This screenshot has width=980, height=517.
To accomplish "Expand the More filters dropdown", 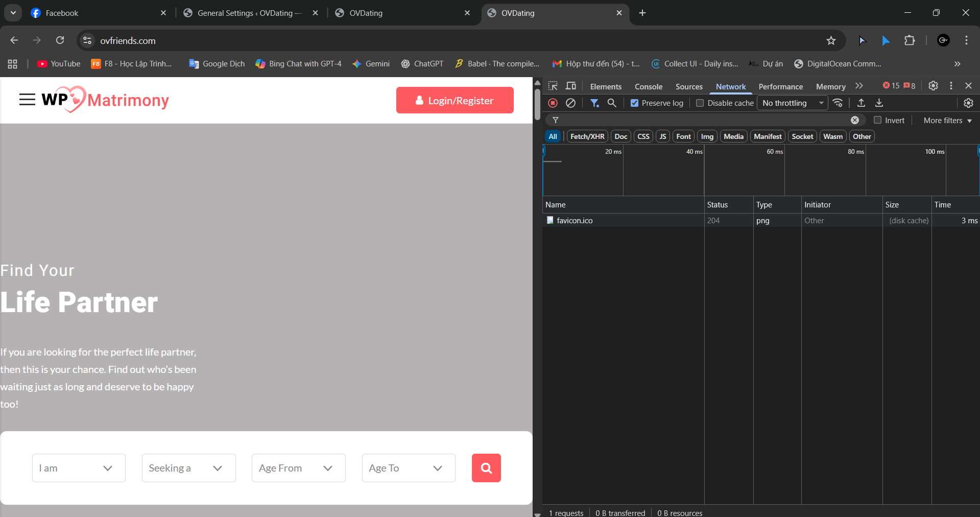I will pos(947,121).
